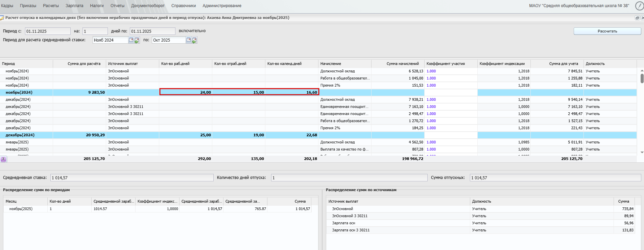The width and height of the screenshot is (644, 250).
Task: Click coefficient 1.000 link for Премия 2% ноябрь
Action: (x=431, y=85)
